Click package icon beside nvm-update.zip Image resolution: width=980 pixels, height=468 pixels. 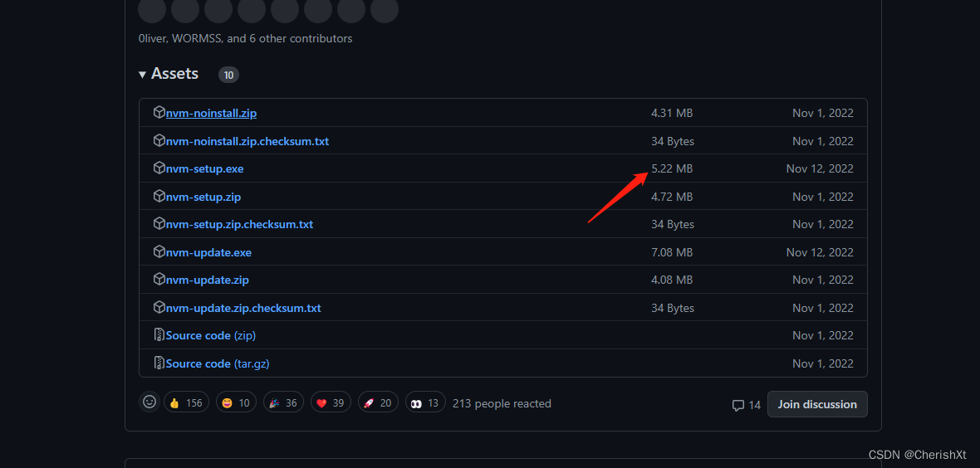[159, 280]
